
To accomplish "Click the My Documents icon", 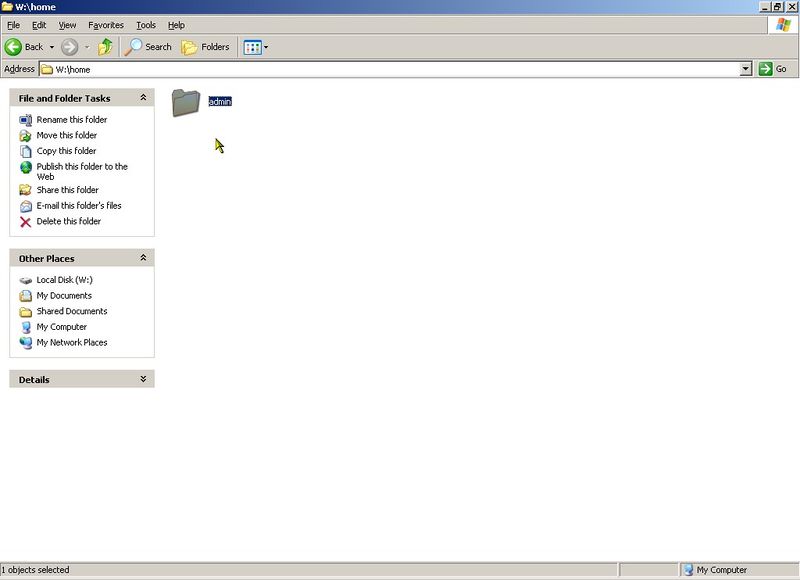I will (x=26, y=296).
